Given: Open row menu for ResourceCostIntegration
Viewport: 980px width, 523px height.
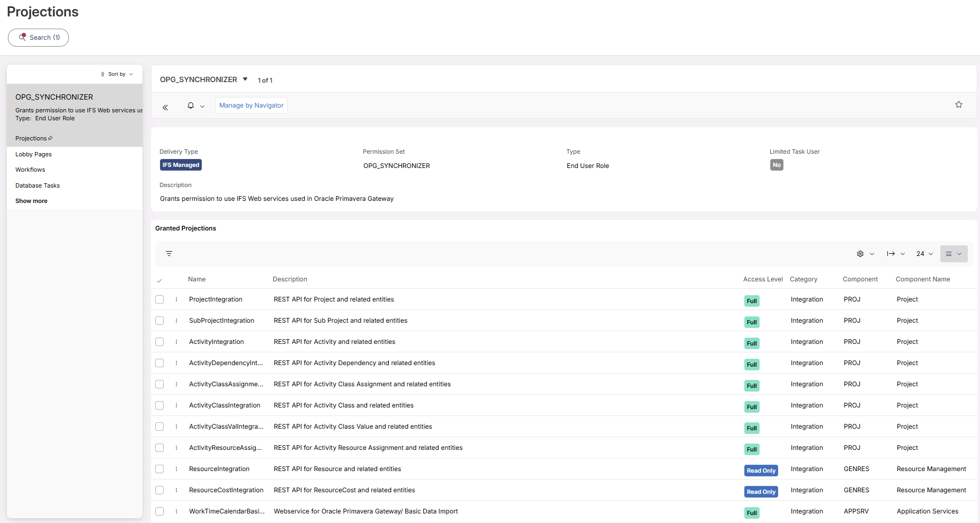Looking at the screenshot, I should [176, 490].
